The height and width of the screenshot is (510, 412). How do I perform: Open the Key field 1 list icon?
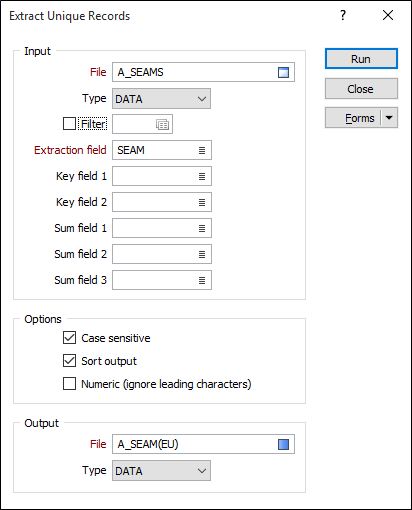[x=202, y=176]
